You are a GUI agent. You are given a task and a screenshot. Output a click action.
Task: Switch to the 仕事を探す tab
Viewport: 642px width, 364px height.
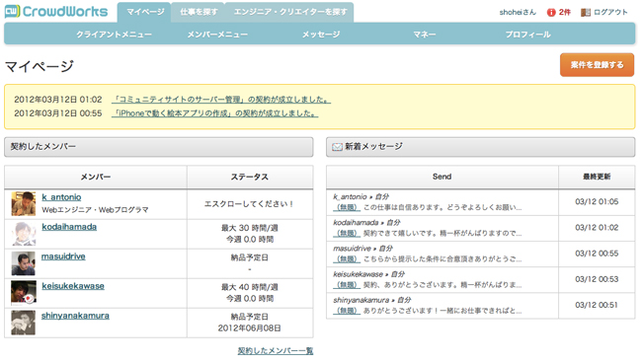coord(199,12)
